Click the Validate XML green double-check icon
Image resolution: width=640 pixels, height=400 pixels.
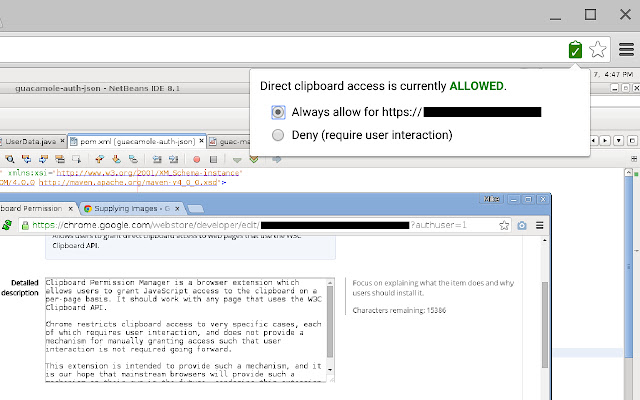tap(253, 159)
